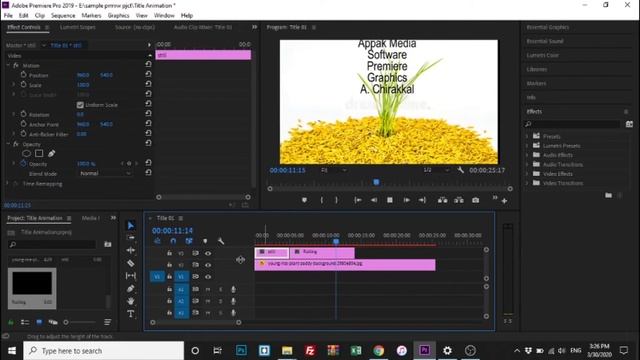
Task: Open timeline display settings wrench
Action: (x=221, y=241)
